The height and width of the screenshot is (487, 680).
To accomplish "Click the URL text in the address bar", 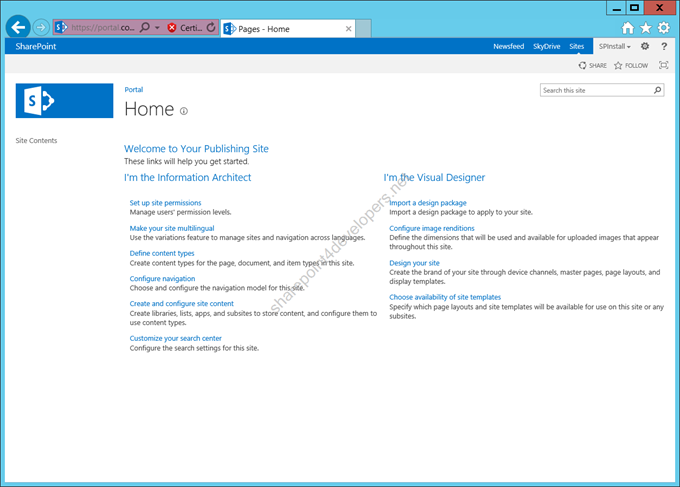I will tap(102, 28).
